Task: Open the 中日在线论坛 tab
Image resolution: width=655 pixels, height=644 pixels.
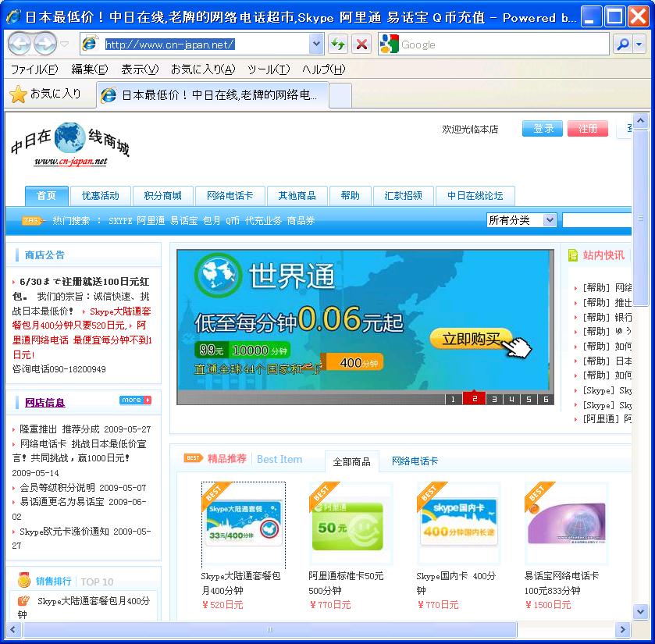Action: click(475, 196)
